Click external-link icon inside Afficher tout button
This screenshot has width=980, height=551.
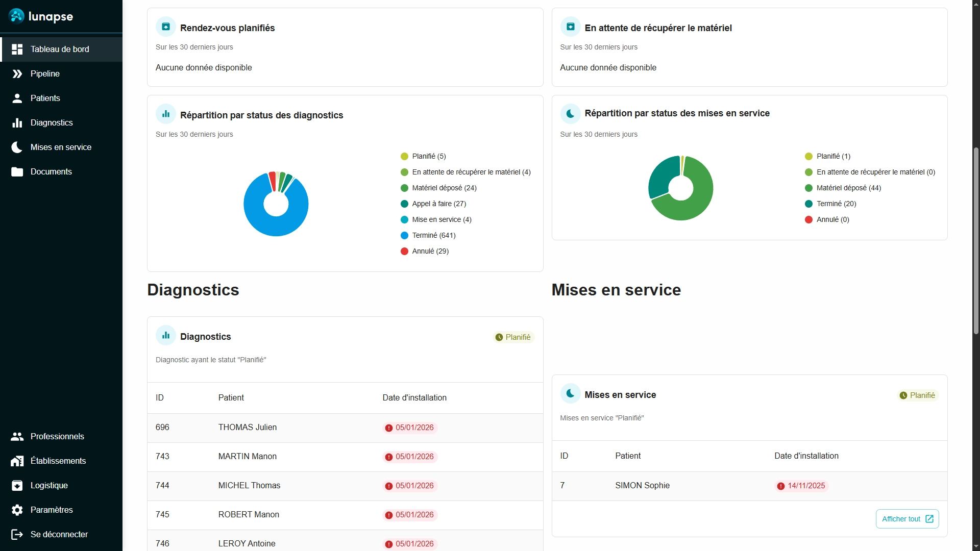(x=930, y=518)
